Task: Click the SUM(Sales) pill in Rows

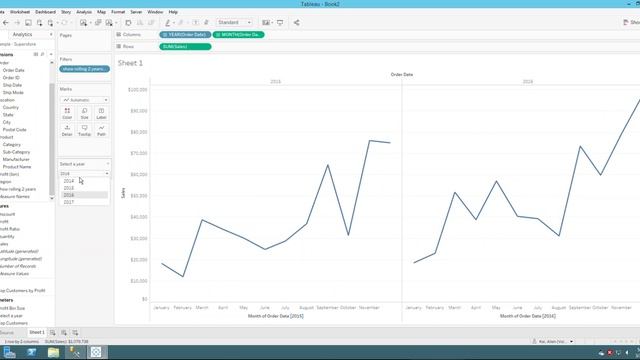Action: (185, 47)
